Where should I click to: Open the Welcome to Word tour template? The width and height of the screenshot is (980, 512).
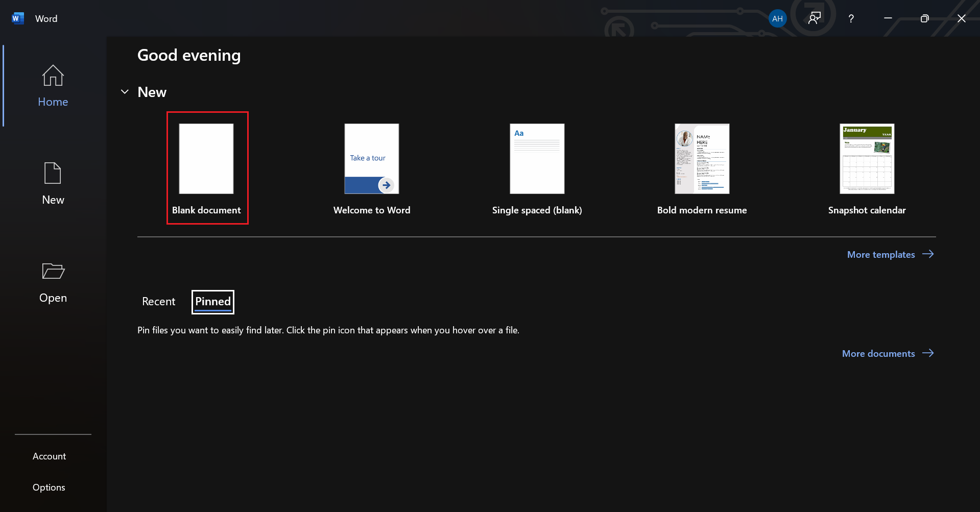[x=372, y=159]
